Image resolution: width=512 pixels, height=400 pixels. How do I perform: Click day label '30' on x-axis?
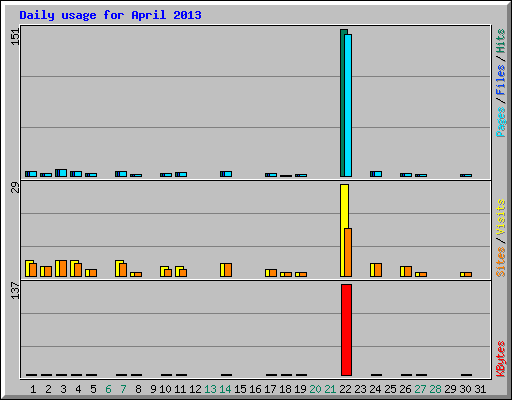pos(465,389)
